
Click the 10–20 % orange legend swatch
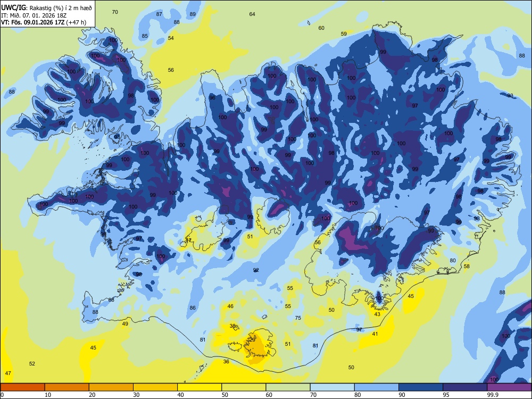(67, 387)
